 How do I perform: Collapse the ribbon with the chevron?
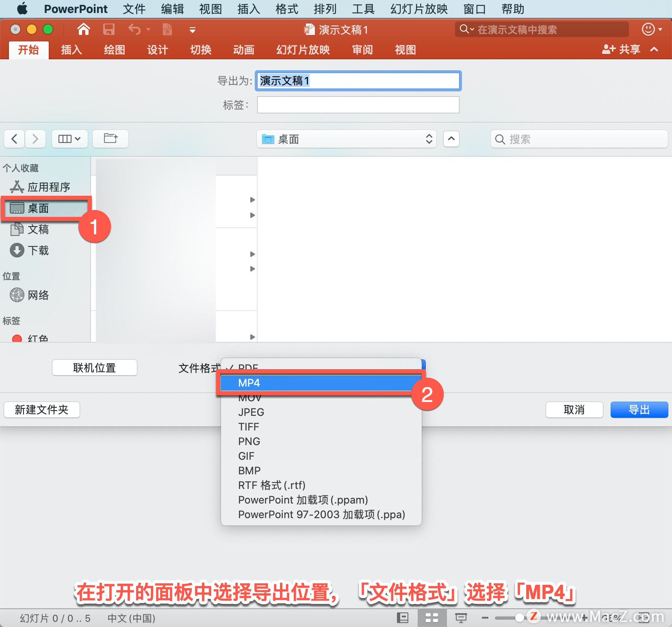654,50
